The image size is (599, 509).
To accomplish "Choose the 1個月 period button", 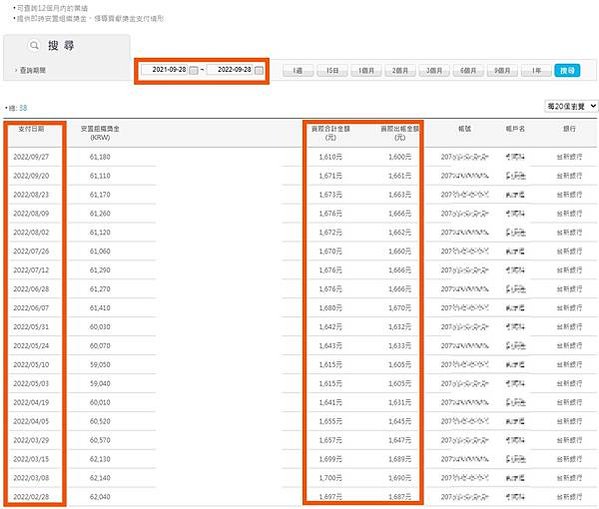I will pyautogui.click(x=366, y=71).
